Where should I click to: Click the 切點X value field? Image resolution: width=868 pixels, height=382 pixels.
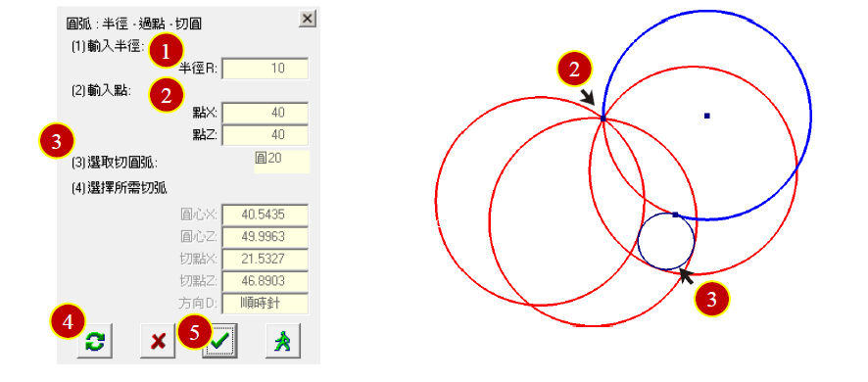tap(265, 260)
